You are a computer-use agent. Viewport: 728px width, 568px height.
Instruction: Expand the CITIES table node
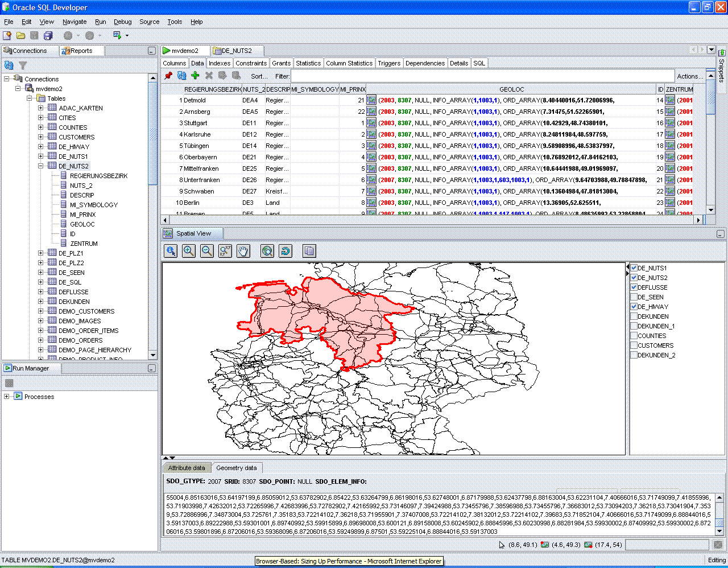[x=41, y=118]
